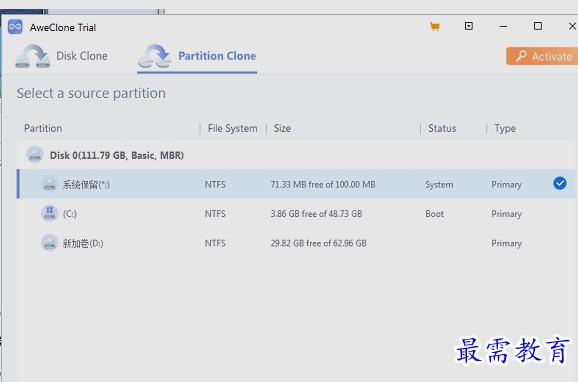Click the Partition Clone drives icon

coord(154,56)
